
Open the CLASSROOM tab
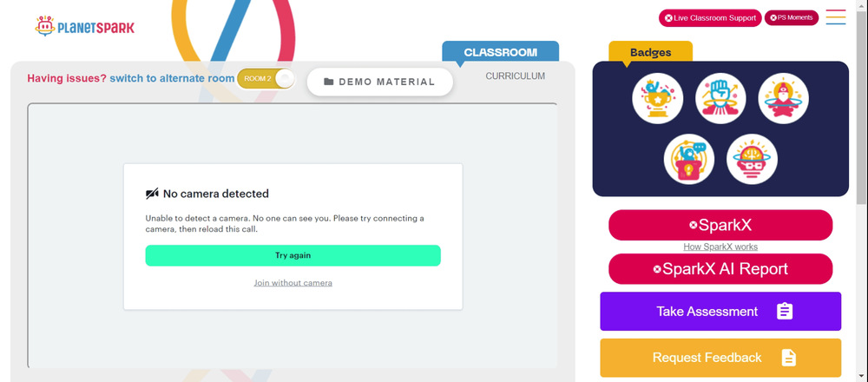501,52
